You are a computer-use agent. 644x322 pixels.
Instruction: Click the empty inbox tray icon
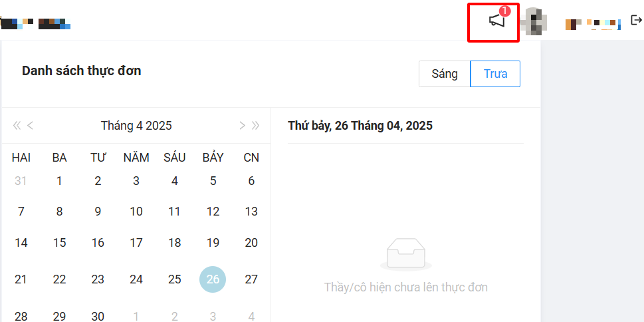405,253
